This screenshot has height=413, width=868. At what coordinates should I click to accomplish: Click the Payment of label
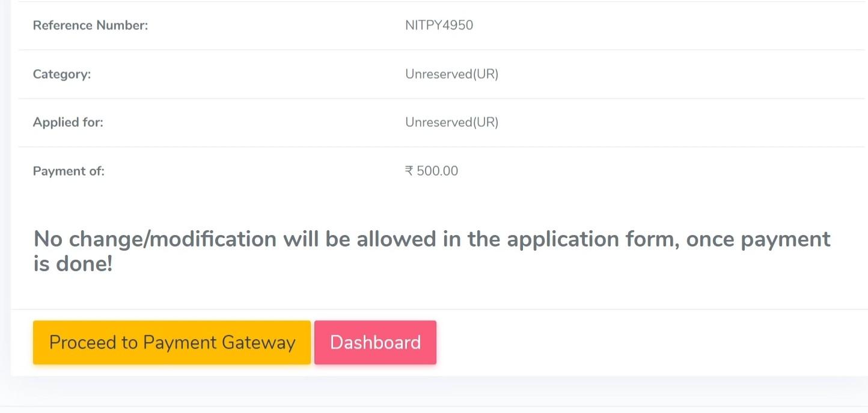[x=69, y=171]
